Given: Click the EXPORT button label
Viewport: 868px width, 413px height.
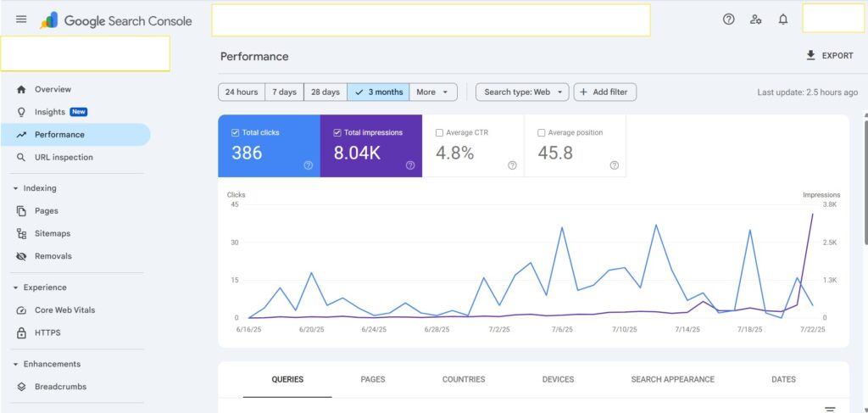Looking at the screenshot, I should coord(837,56).
